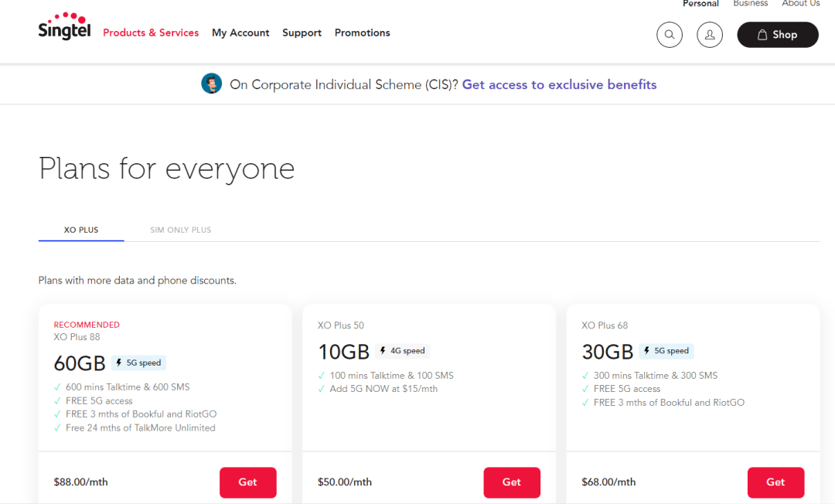This screenshot has height=504, width=835.
Task: Open the Products & Services menu
Action: [x=151, y=32]
